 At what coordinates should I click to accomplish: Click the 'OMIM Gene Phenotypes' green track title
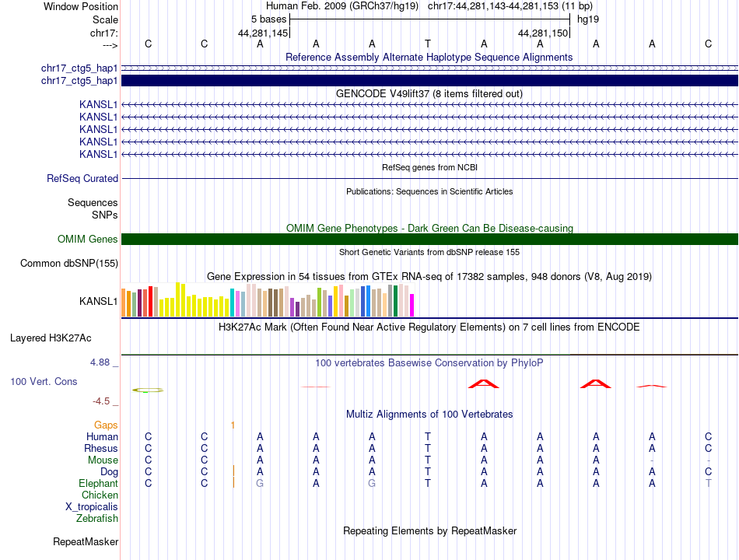pos(430,228)
